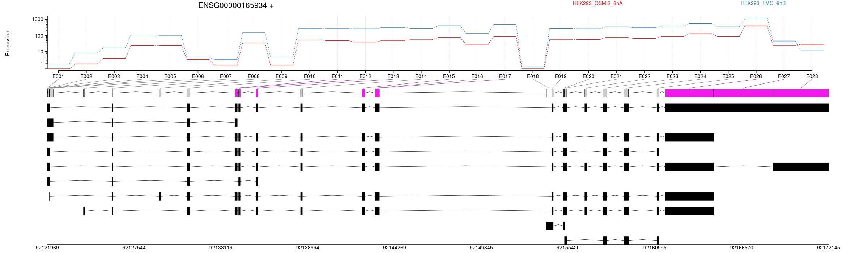This screenshot has width=868, height=253.
Task: Click genomic coordinate 92121969
Action: 47,248
